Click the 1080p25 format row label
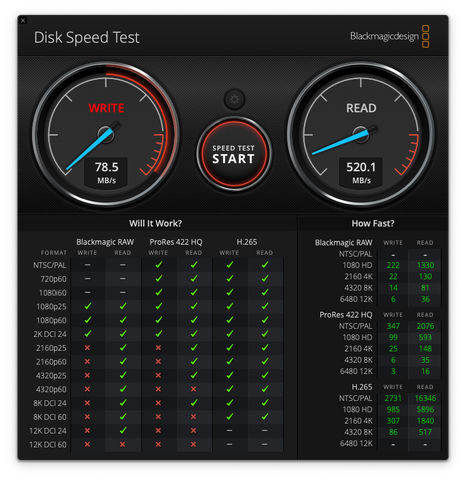The width and height of the screenshot is (466, 480). 51,306
